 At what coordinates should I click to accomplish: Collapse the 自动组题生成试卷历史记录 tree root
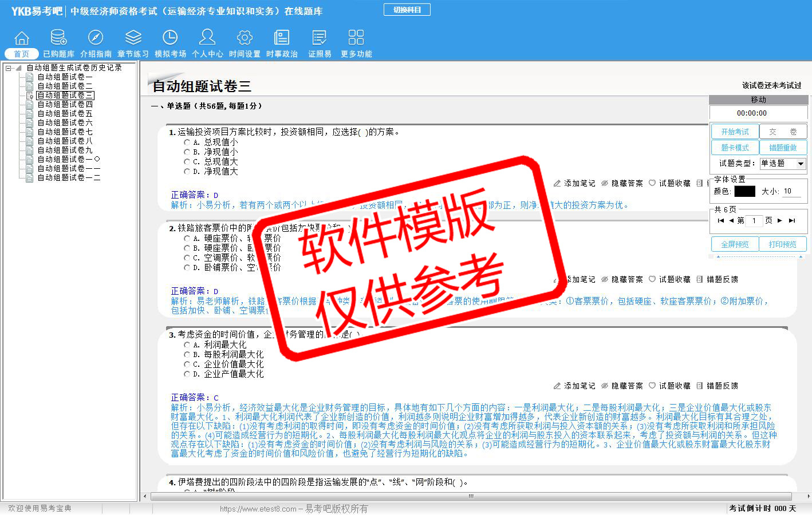pyautogui.click(x=9, y=68)
